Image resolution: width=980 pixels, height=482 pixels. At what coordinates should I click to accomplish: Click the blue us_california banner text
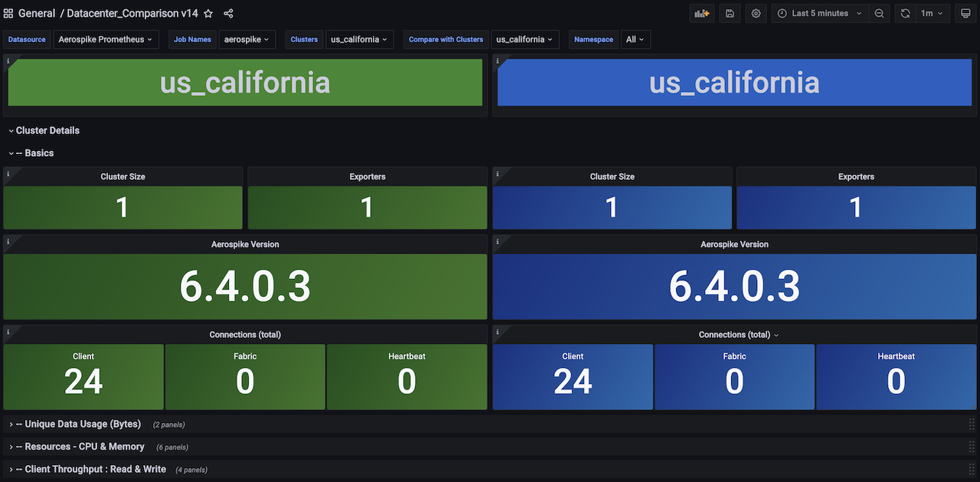coord(734,83)
